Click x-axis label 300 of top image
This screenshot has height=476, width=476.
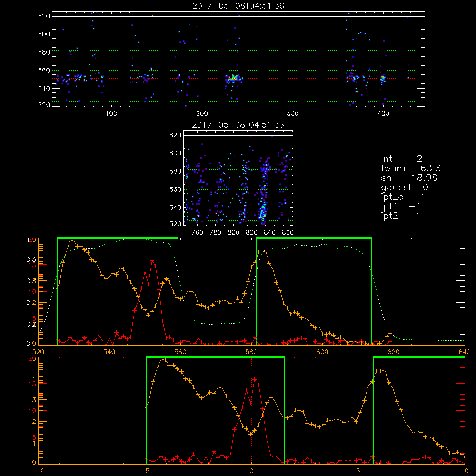click(x=292, y=114)
